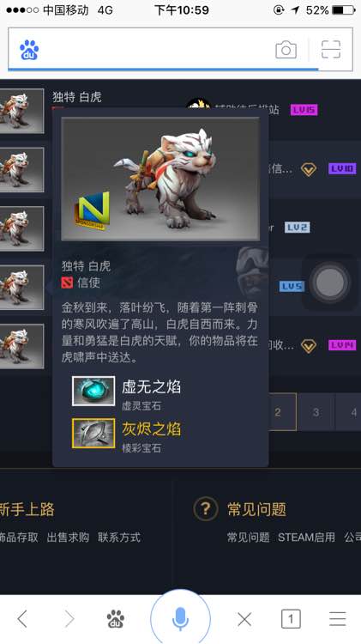The width and height of the screenshot is (361, 644).
Task: Tap the voice search microphone button
Action: [x=180, y=619]
